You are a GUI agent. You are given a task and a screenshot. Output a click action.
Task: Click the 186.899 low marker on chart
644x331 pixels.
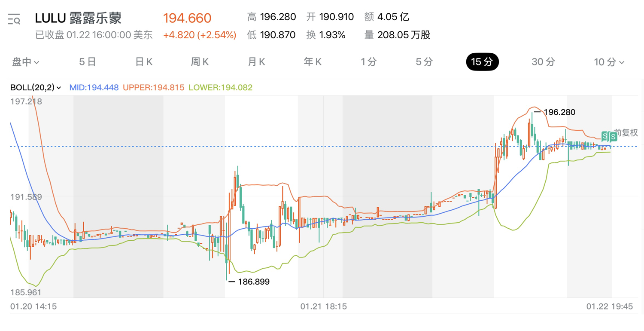coord(253,282)
